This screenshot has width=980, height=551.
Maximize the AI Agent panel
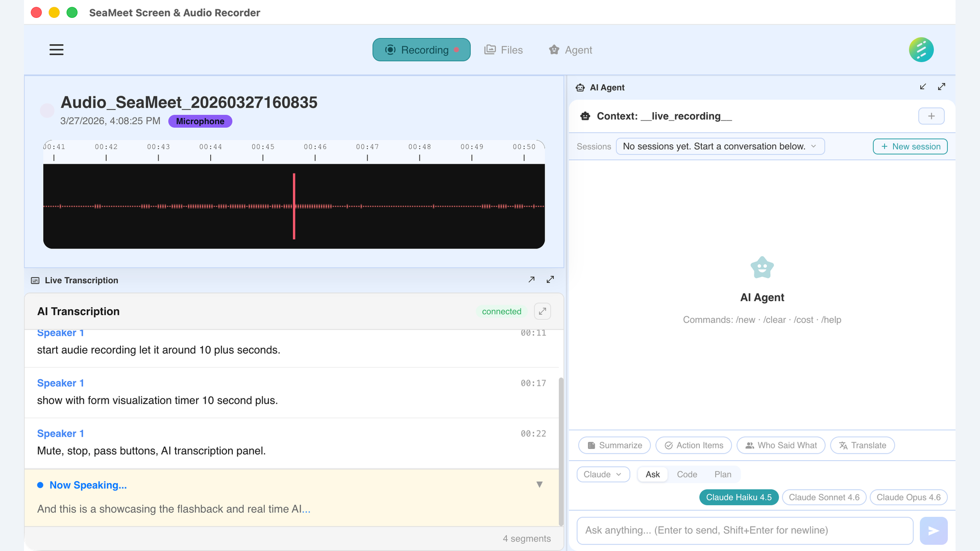(x=942, y=87)
